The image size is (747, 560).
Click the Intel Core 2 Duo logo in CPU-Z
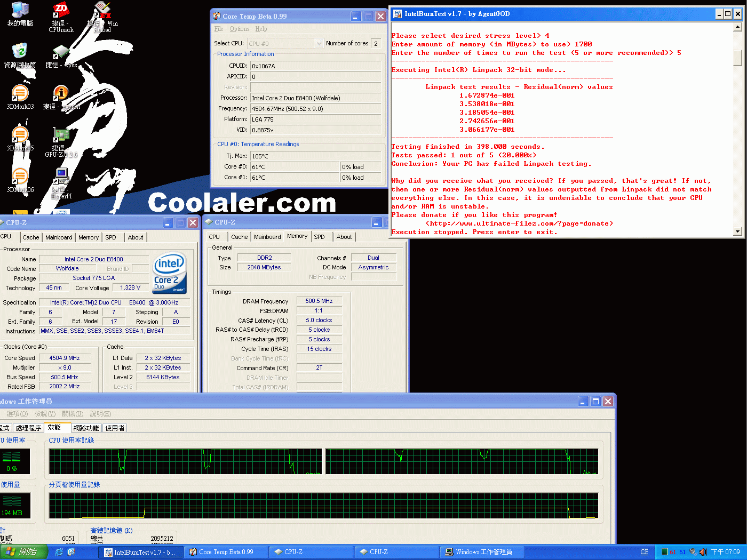(170, 273)
